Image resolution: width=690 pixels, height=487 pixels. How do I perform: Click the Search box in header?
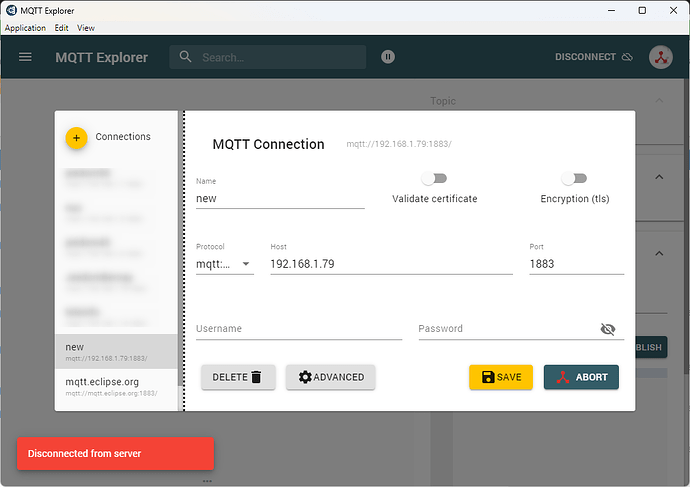(x=268, y=57)
